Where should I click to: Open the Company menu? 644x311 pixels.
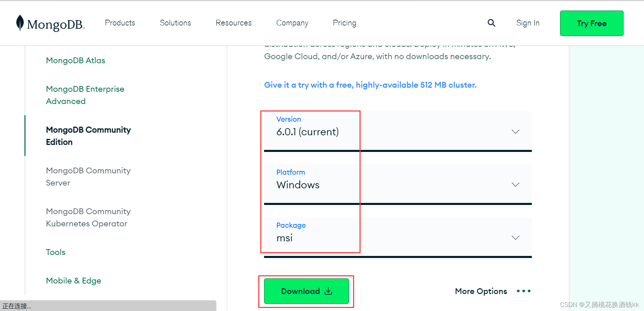tap(292, 23)
